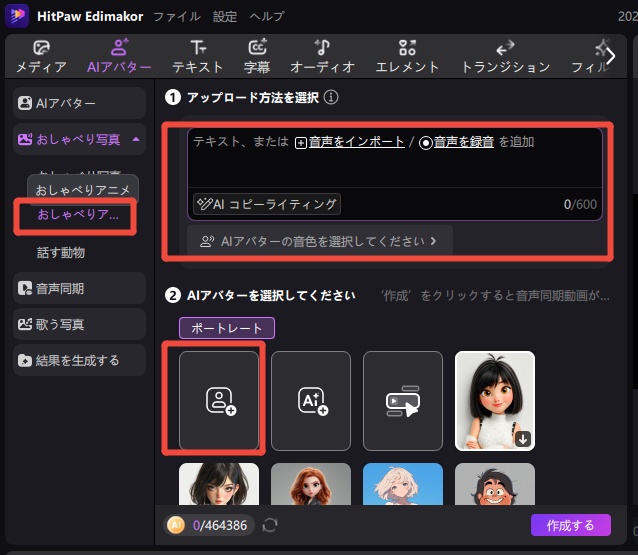
Task: Select the smiling cartoon man avatar
Action: (495, 484)
